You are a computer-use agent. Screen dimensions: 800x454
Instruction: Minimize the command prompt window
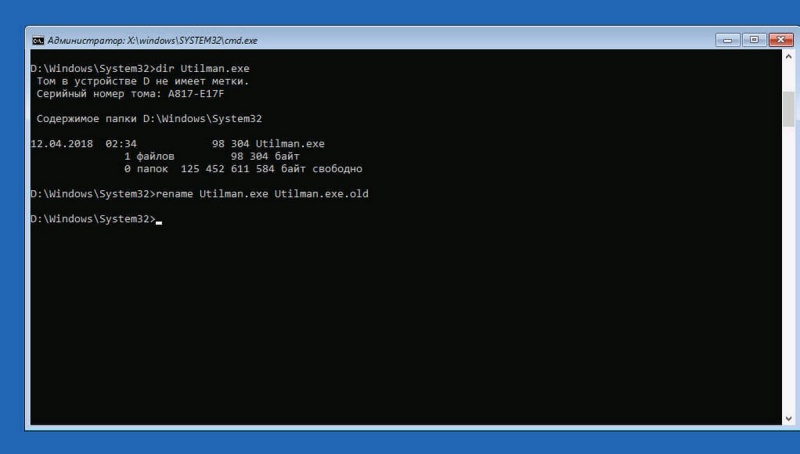pos(728,40)
